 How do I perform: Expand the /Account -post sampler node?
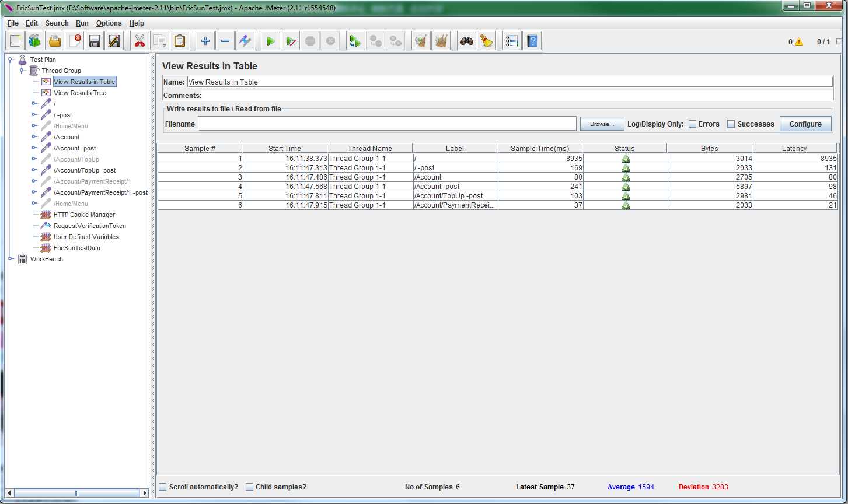34,148
